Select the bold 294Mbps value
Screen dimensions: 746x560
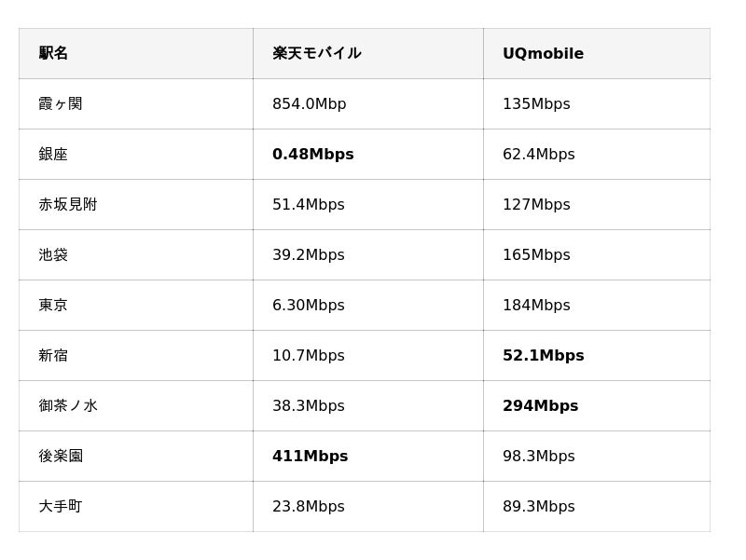[540, 405]
